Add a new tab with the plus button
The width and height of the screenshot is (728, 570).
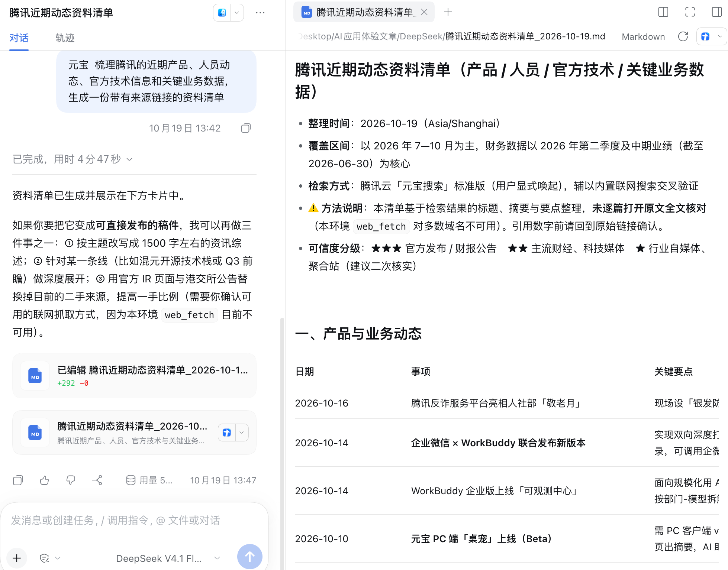(x=448, y=12)
